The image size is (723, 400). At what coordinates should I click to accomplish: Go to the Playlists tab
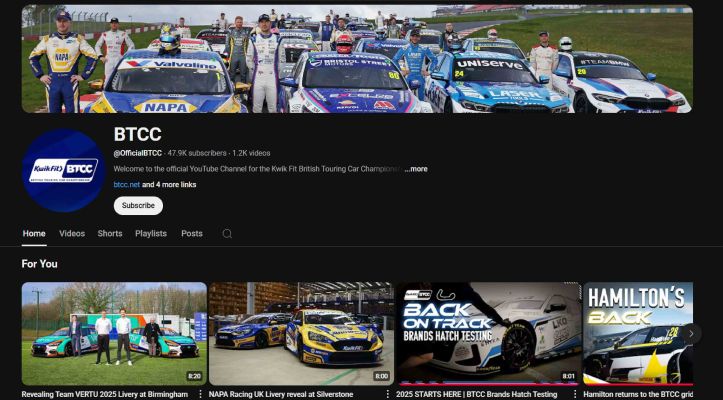pos(151,234)
